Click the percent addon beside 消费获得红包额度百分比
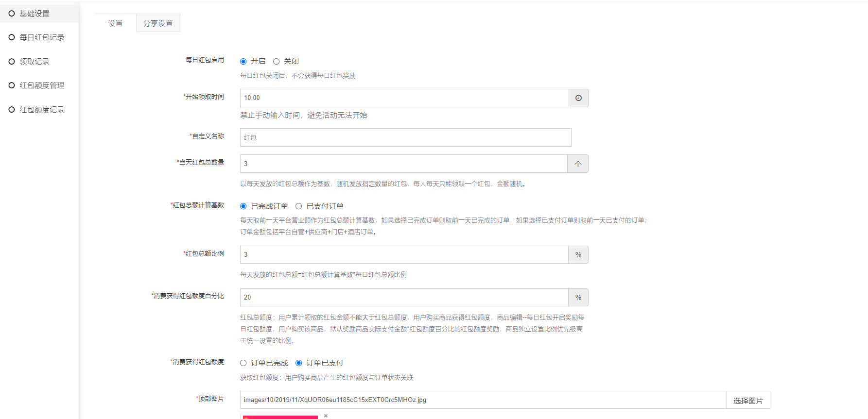The width and height of the screenshot is (868, 419). click(578, 298)
